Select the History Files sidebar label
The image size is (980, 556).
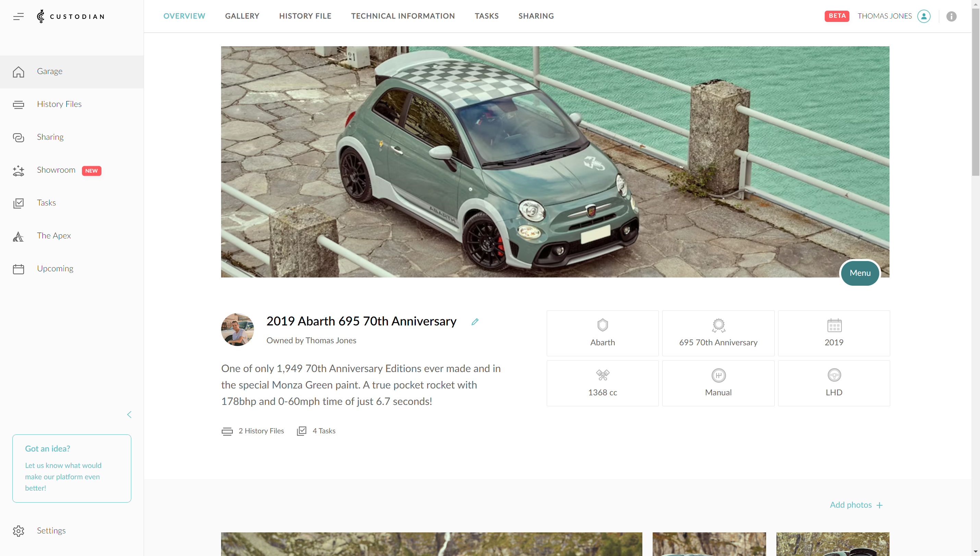click(59, 104)
